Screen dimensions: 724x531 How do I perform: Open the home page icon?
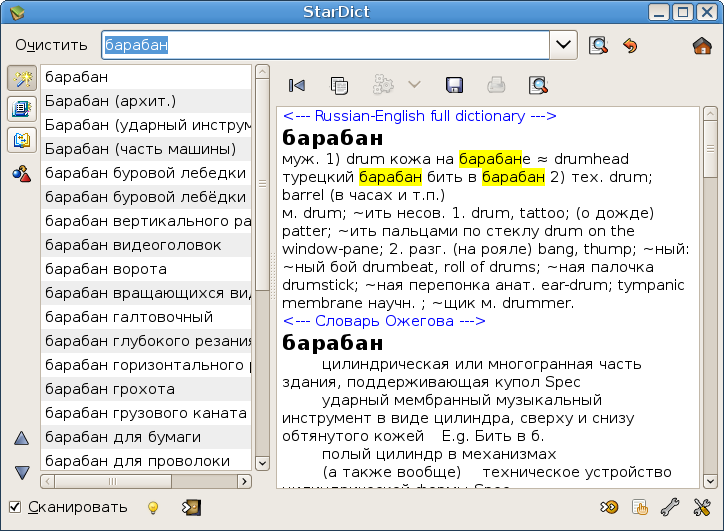pos(702,45)
